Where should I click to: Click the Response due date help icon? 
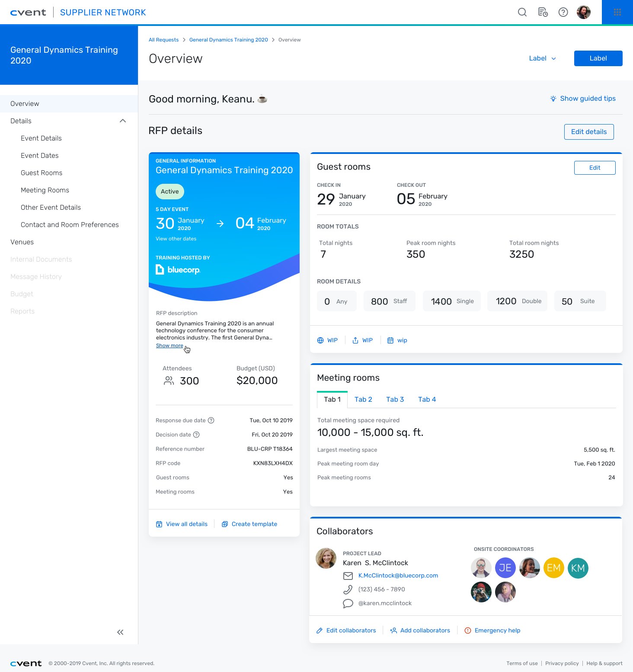coord(211,420)
